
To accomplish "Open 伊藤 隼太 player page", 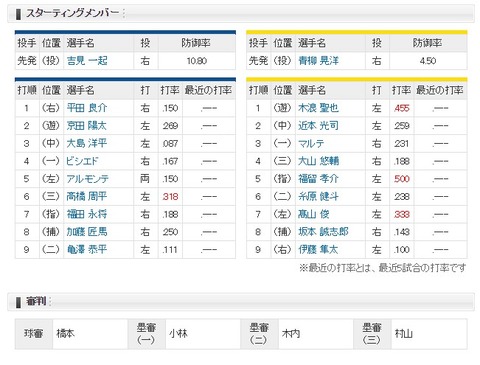I will (x=318, y=249).
